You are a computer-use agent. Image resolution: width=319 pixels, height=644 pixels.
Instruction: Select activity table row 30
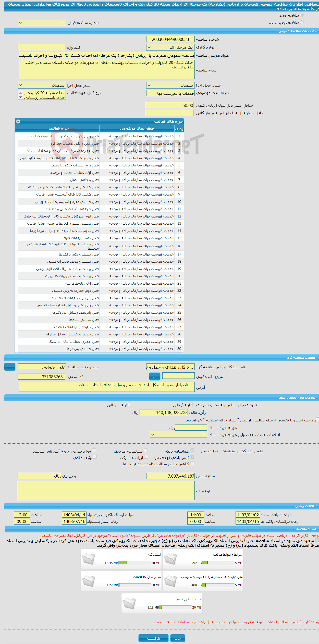101,349
